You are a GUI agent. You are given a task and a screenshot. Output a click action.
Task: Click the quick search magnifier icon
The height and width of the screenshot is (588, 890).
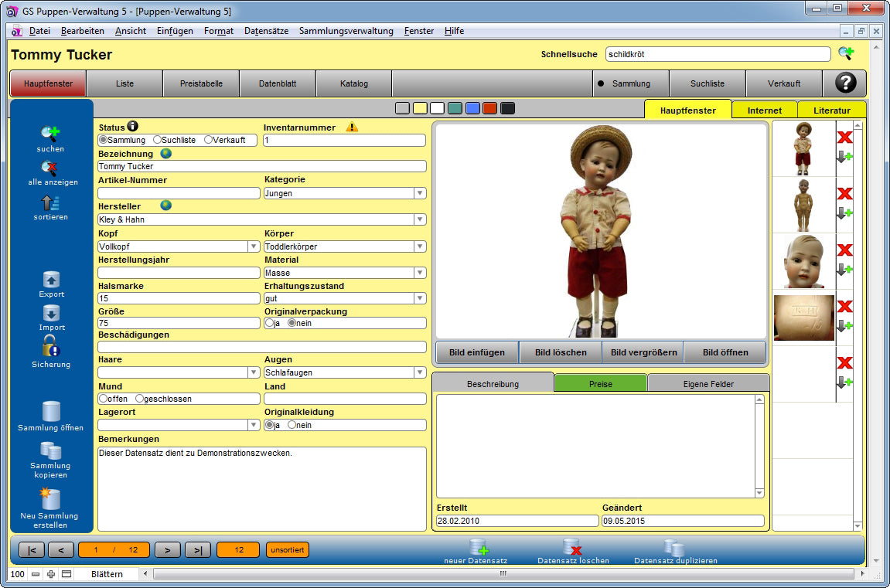click(x=847, y=53)
